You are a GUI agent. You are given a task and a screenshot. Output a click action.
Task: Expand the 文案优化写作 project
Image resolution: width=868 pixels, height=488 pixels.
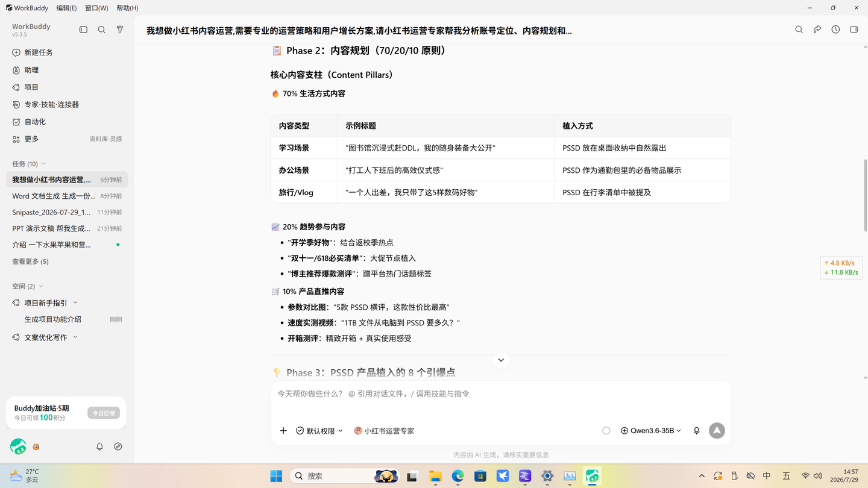(x=75, y=337)
